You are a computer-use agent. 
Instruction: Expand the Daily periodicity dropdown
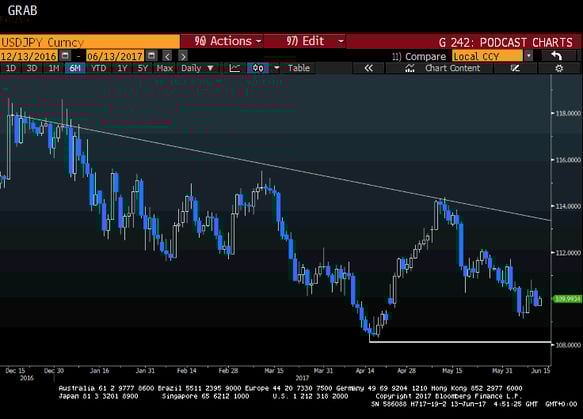click(x=197, y=68)
